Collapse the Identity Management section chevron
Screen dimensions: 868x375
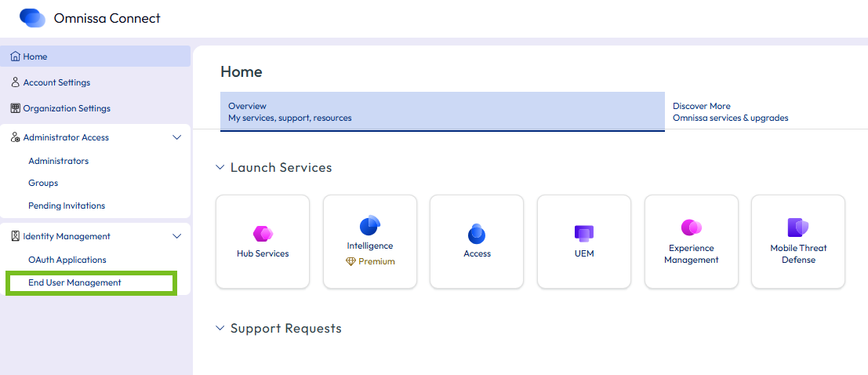[177, 236]
